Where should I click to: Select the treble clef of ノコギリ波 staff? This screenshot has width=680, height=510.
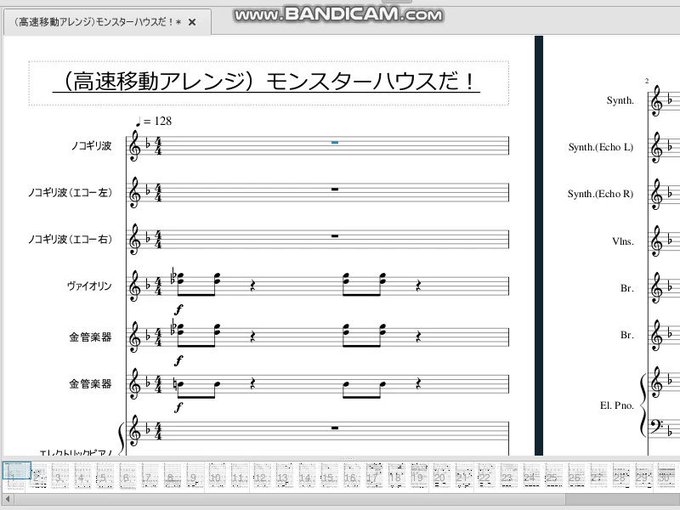pos(135,146)
